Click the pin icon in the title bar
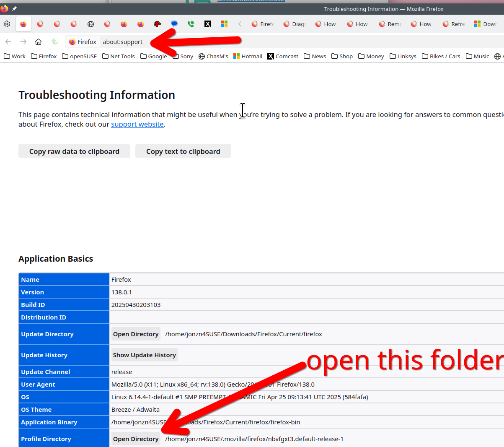This screenshot has width=504, height=447. pos(14,8)
